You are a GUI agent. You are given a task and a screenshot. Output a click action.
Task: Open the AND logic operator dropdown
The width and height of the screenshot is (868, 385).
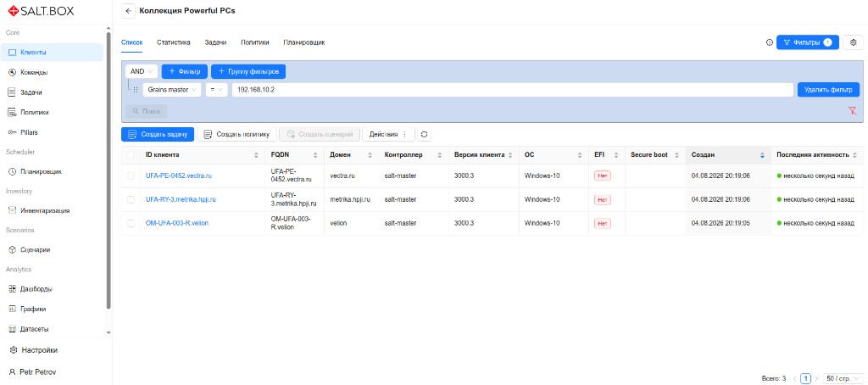coord(142,71)
